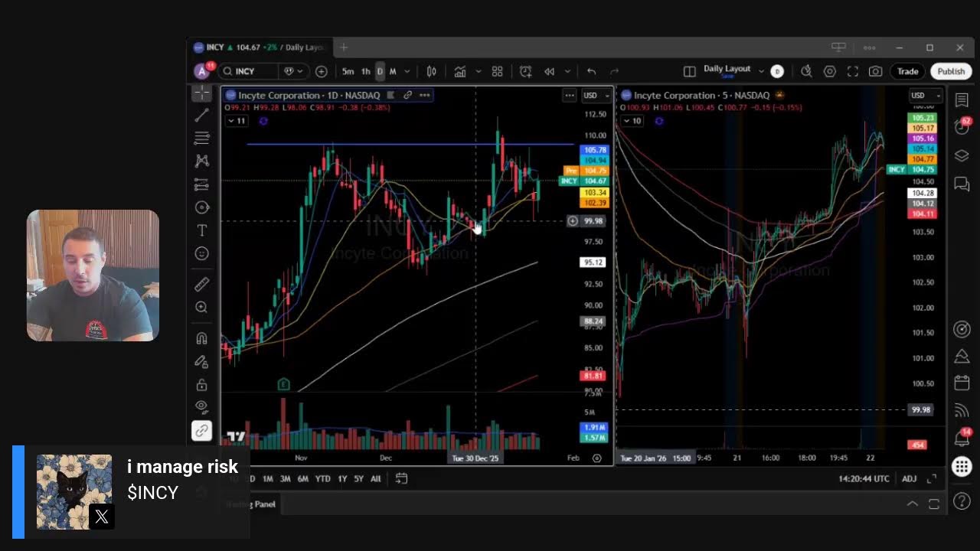This screenshot has width=980, height=551.
Task: Toggle ADJ adjusted data button
Action: pos(909,478)
